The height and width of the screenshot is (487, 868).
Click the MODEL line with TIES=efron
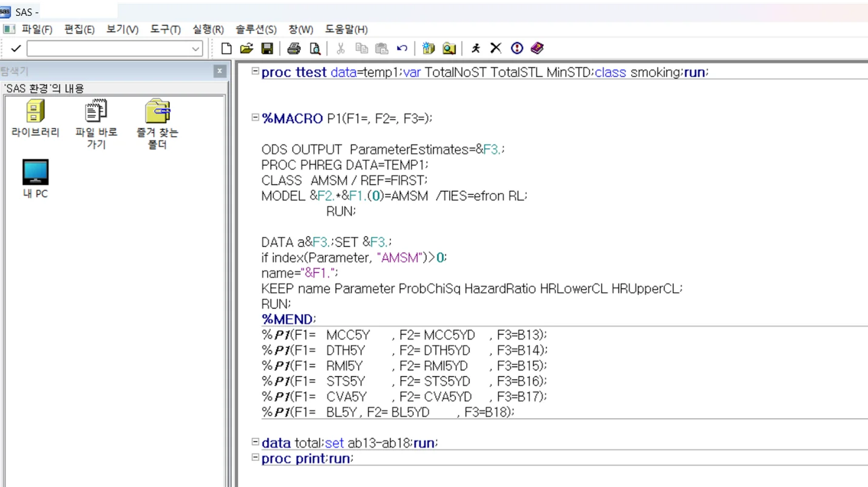point(395,196)
